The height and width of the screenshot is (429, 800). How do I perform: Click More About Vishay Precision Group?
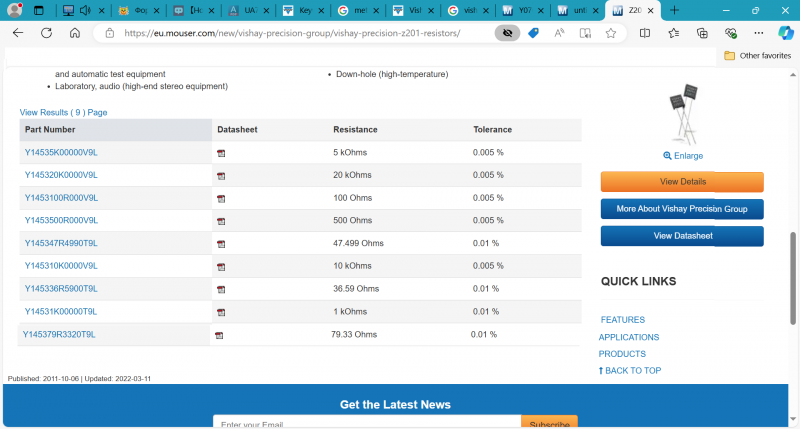(682, 209)
